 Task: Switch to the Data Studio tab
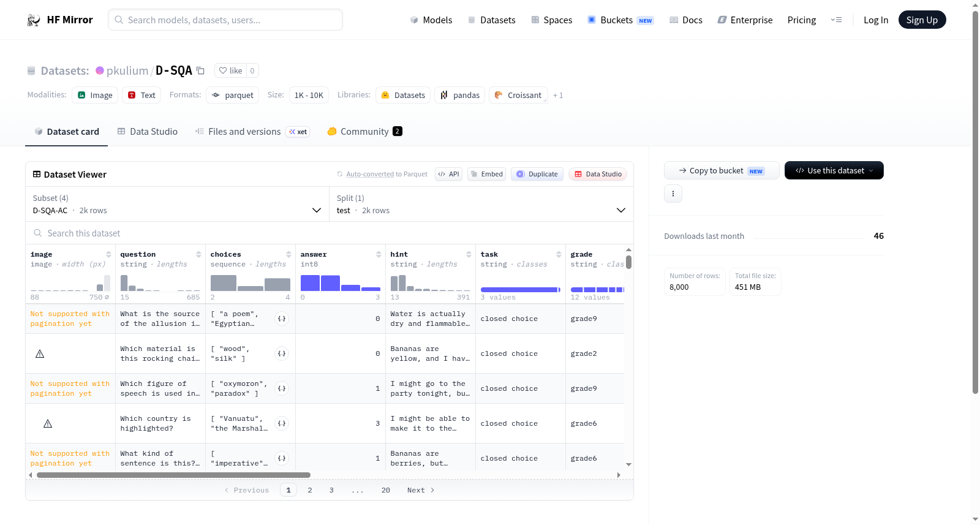coord(148,132)
